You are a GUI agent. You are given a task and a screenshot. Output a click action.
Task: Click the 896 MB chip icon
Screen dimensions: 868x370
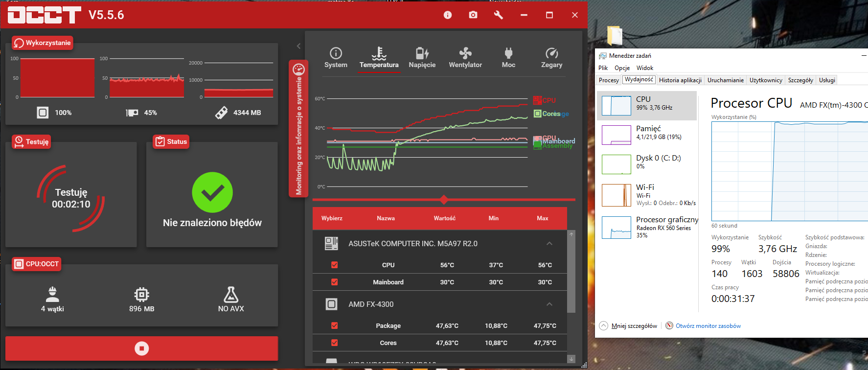point(142,294)
